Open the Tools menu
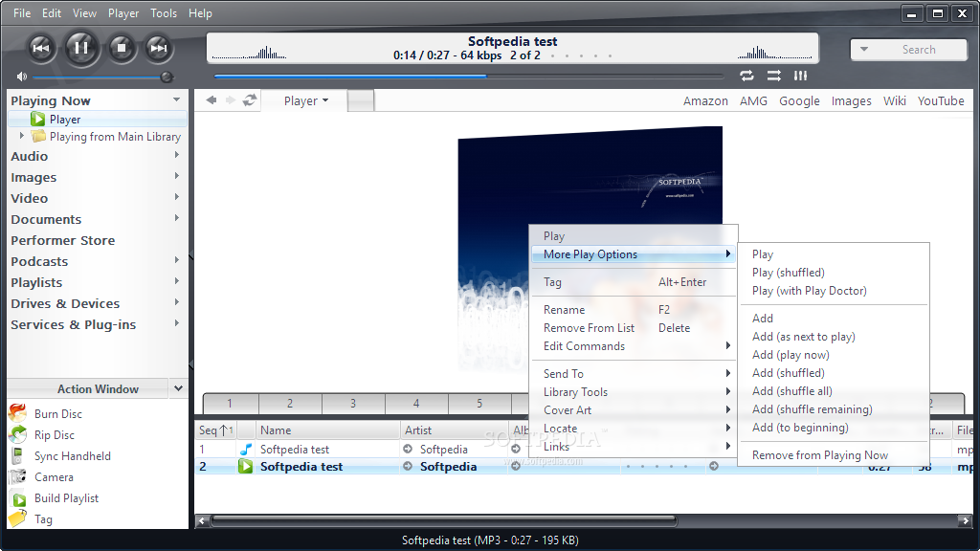 tap(164, 13)
